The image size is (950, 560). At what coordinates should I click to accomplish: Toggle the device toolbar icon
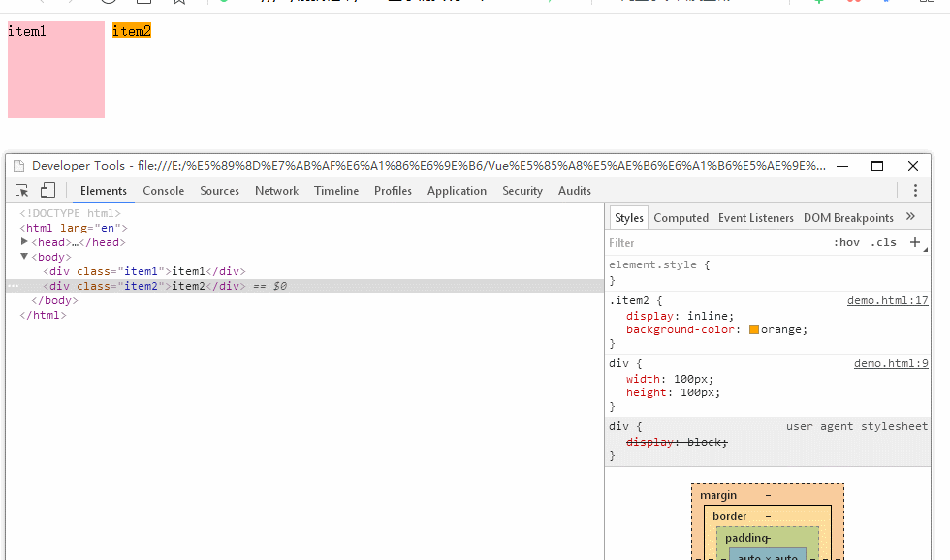coord(47,191)
